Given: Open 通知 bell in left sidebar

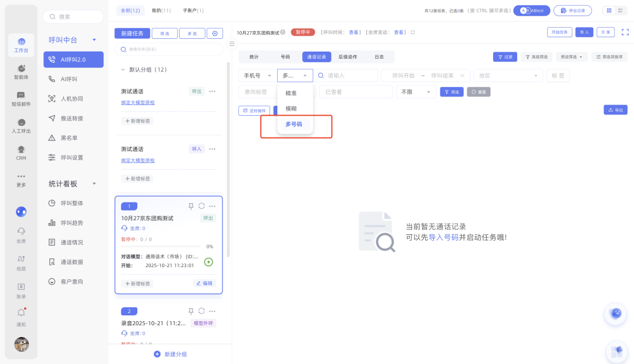Looking at the screenshot, I should coord(21,314).
